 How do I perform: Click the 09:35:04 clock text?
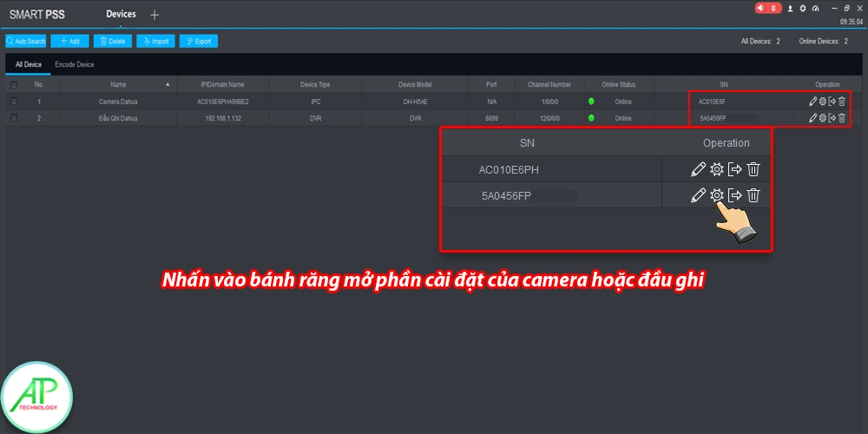pos(852,22)
